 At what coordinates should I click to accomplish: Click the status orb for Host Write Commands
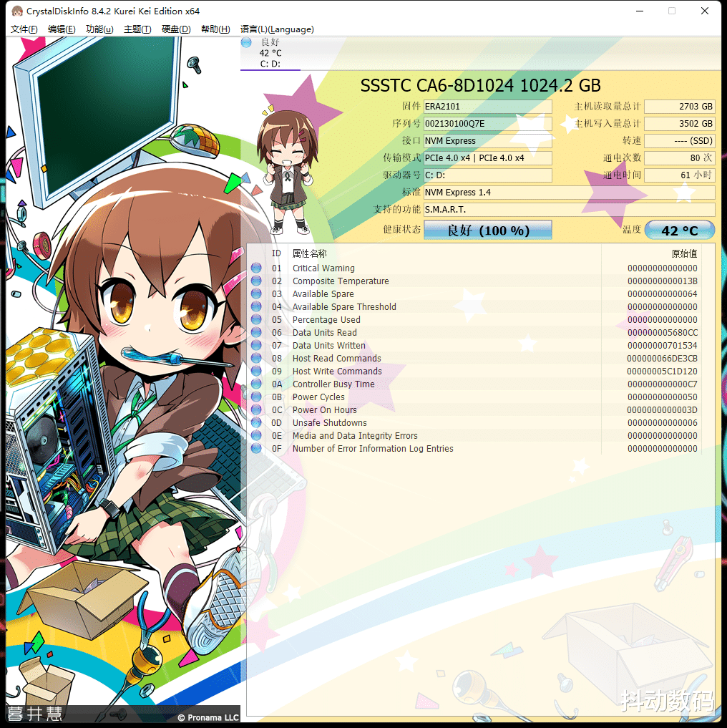tap(256, 371)
